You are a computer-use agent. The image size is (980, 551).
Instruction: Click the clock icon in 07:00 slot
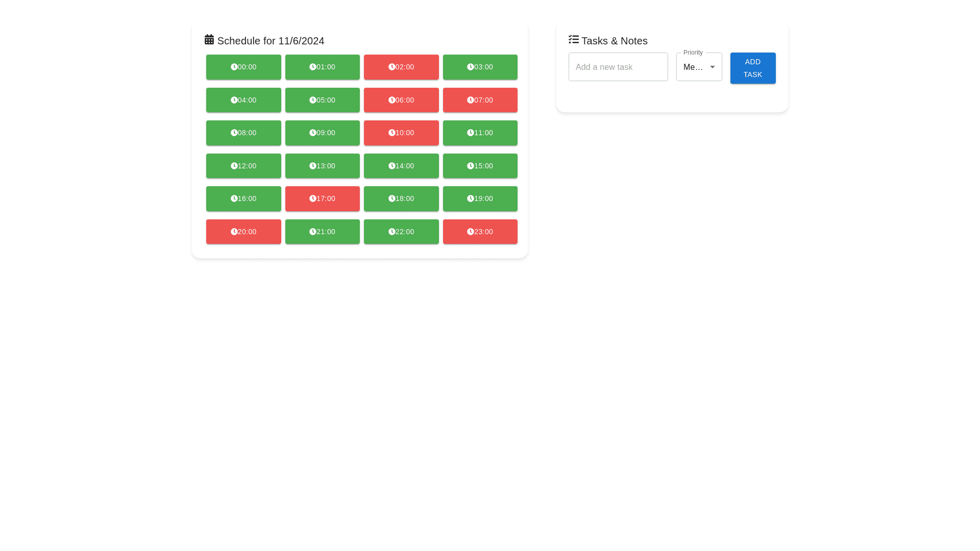(470, 100)
